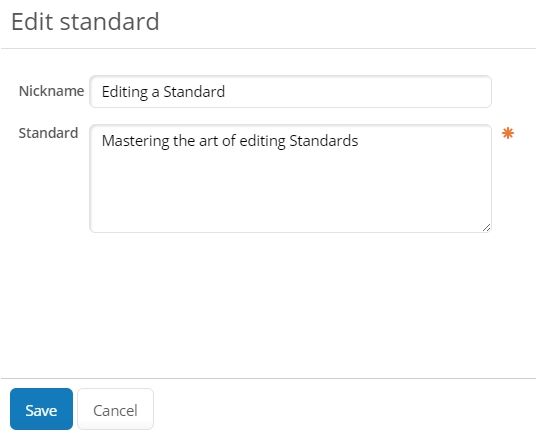Select the Standard field label

click(x=49, y=133)
